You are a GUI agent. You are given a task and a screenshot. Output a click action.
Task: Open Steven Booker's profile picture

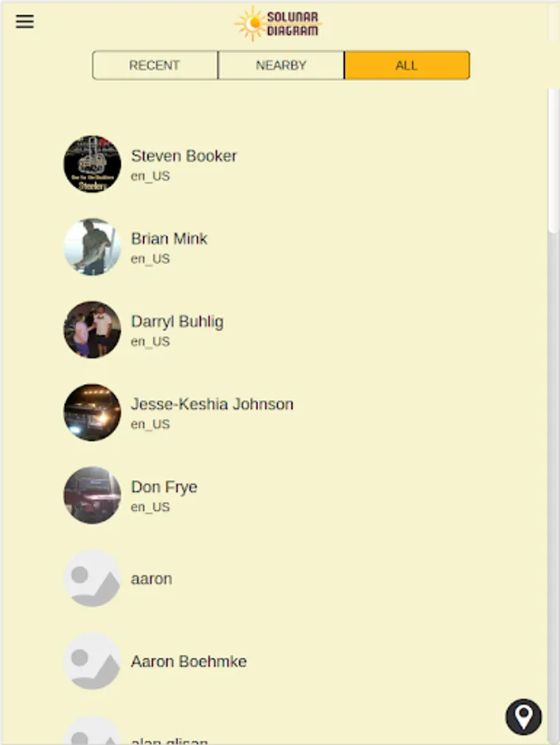pyautogui.click(x=92, y=164)
